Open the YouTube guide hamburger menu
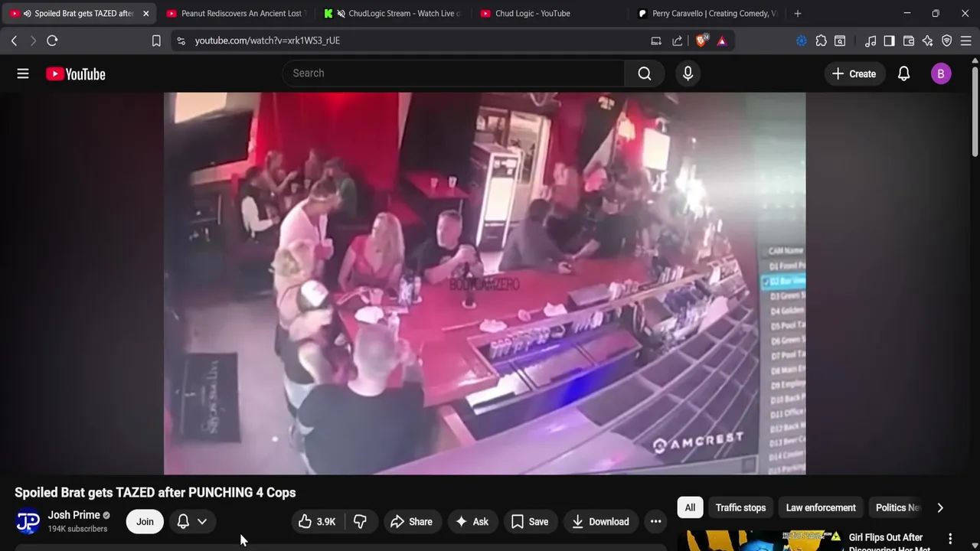The width and height of the screenshot is (980, 551). point(23,73)
